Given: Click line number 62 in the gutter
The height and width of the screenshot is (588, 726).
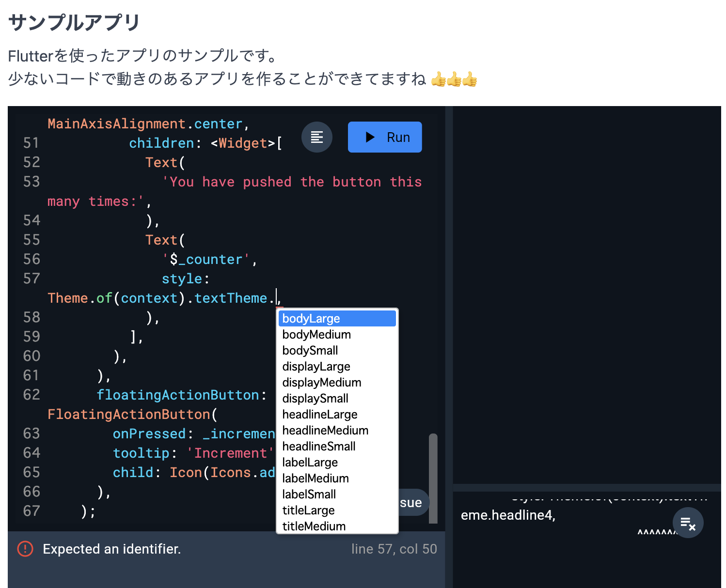Looking at the screenshot, I should 32,395.
